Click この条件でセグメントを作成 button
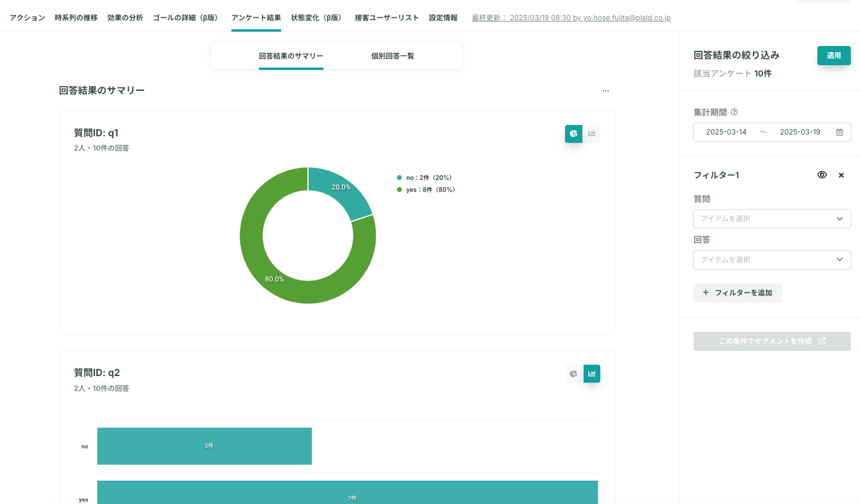The image size is (861, 504). pos(772,341)
